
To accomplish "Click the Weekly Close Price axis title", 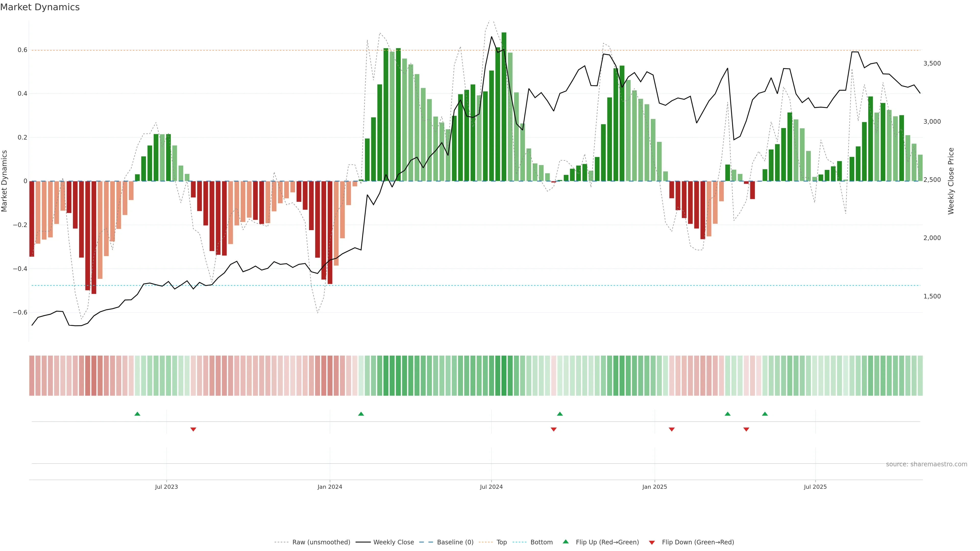I will (951, 181).
